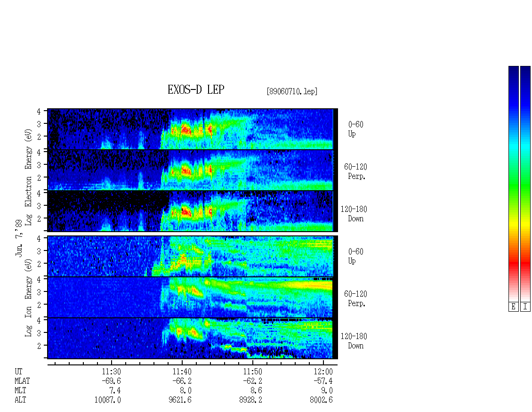532x412 pixels.
Task: Click the MLAT value -66.2
Action: point(182,381)
